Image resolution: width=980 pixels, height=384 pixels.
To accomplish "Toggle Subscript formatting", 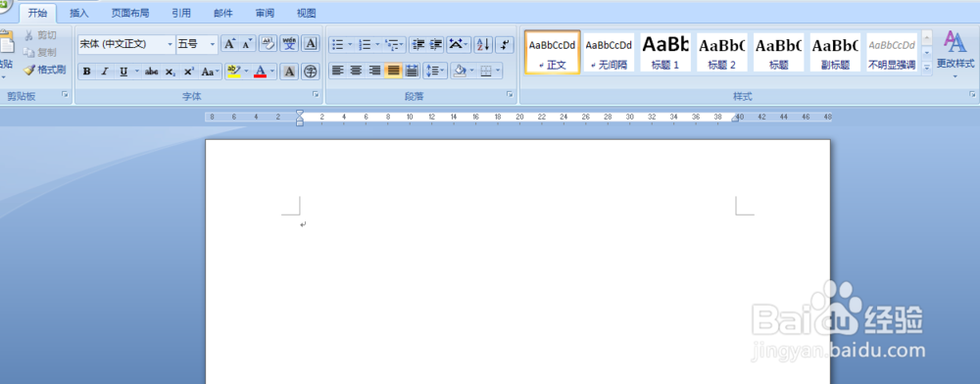I will tap(170, 72).
